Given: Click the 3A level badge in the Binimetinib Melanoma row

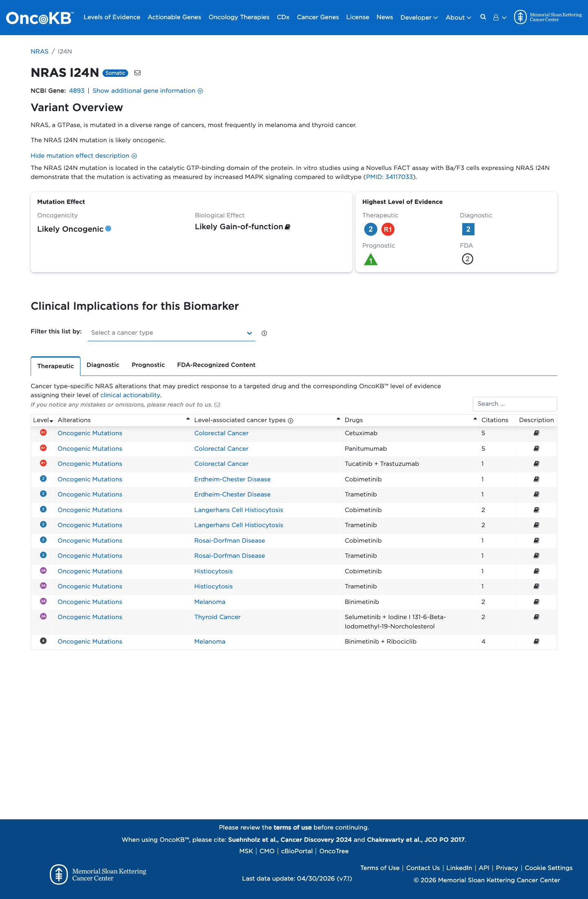Looking at the screenshot, I should 43,601.
